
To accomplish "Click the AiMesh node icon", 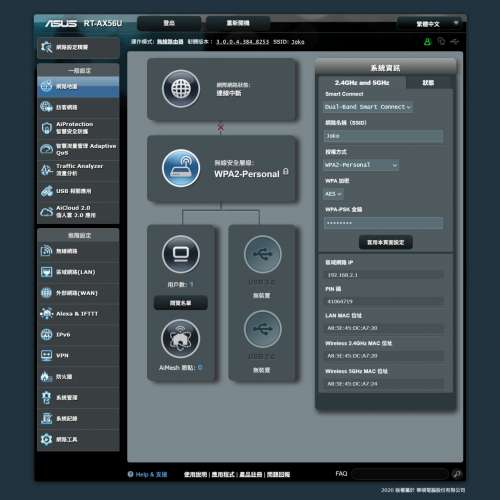I will click(x=181, y=339).
